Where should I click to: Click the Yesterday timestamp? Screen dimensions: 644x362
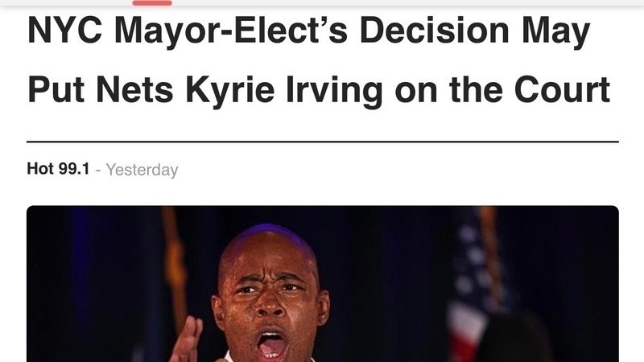tap(142, 170)
